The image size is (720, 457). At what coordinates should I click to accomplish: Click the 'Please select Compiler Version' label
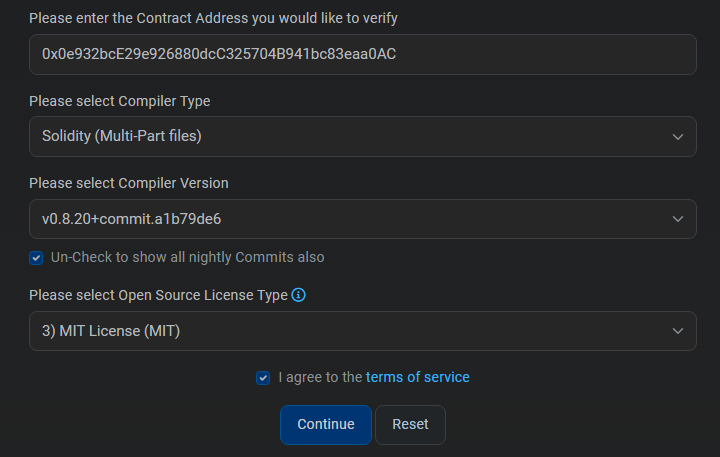129,183
